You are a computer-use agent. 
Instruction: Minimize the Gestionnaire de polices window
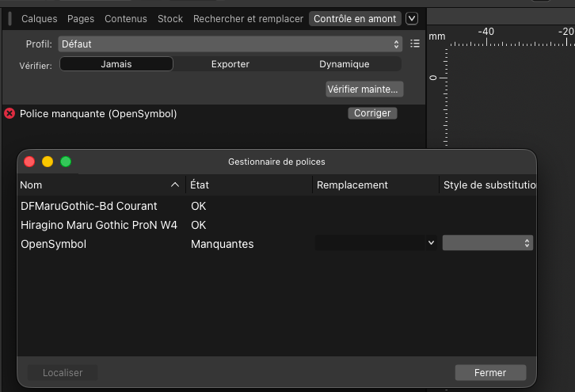48,162
